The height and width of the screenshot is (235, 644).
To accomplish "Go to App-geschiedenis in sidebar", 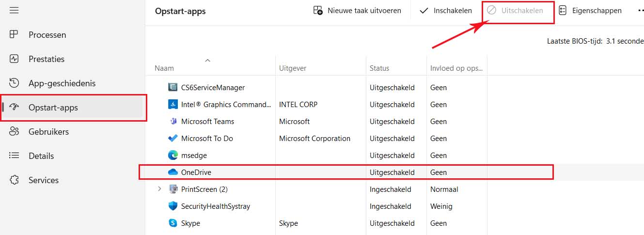I will [x=62, y=83].
